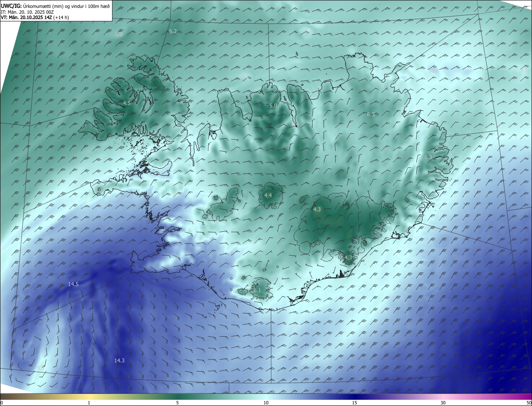
Task: Click the colorbar tick label 1
Action: pyautogui.click(x=89, y=403)
